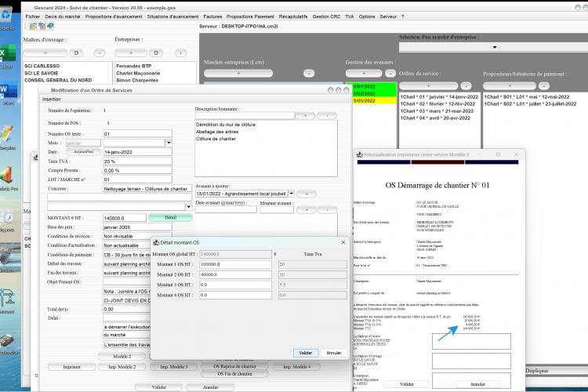Viewport: 588px width, 392px height.
Task: Click the green Détail button beside MONTANT HT
Action: (170, 218)
